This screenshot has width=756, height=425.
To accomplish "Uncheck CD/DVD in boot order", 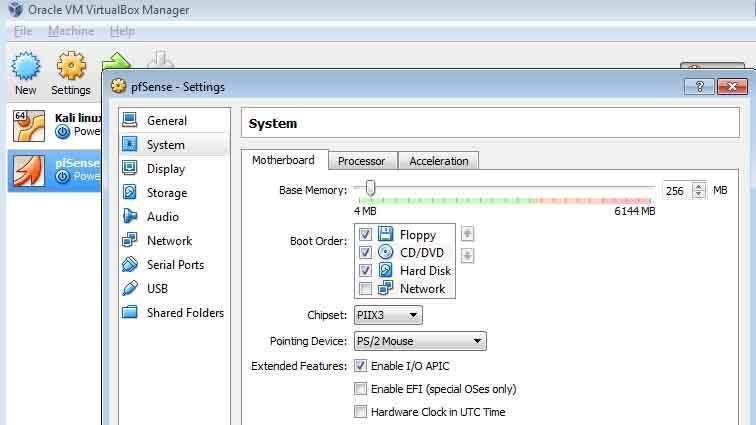I will coord(365,252).
